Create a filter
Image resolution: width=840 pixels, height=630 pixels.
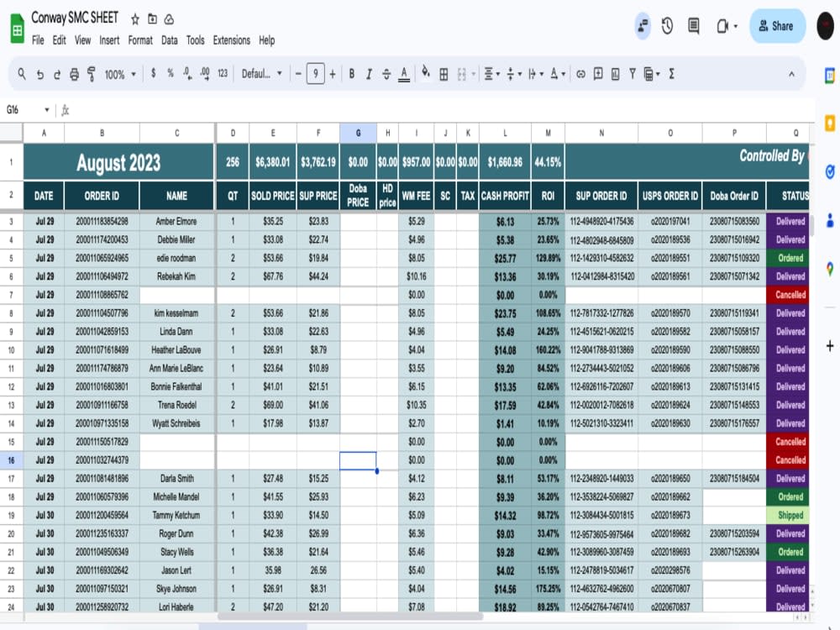coord(633,74)
